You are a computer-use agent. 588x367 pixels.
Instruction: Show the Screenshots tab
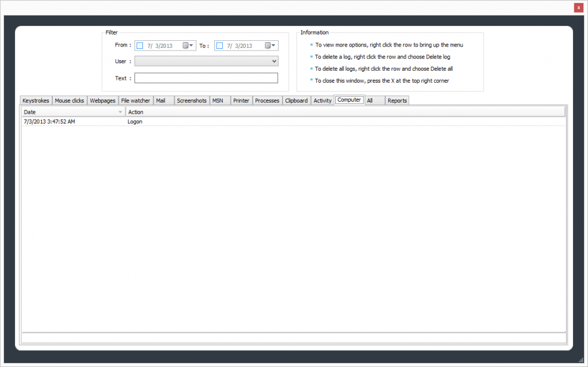point(192,101)
